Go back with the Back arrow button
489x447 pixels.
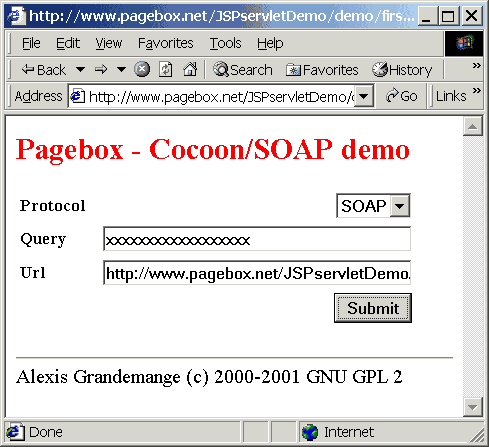pyautogui.click(x=43, y=70)
